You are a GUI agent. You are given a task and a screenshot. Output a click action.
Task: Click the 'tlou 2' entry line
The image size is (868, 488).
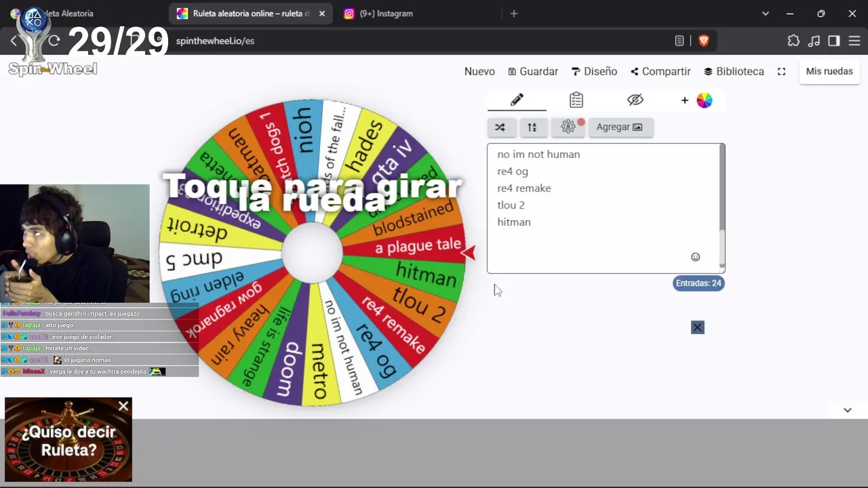pyautogui.click(x=511, y=205)
